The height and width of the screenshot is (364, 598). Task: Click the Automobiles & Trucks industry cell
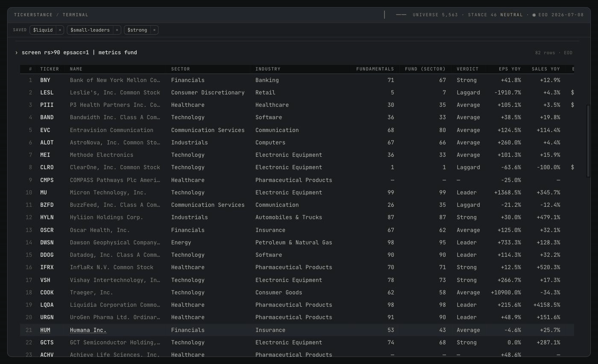click(x=289, y=217)
